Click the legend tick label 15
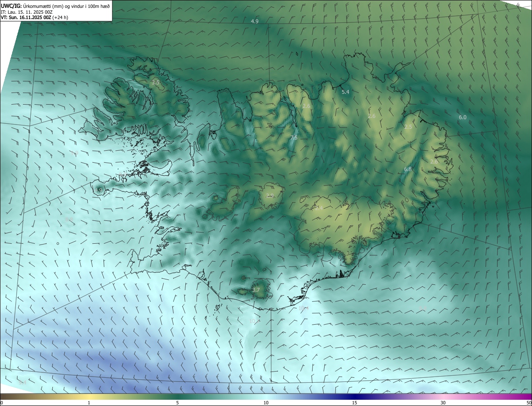Image resolution: width=532 pixels, height=406 pixels. coord(355,403)
